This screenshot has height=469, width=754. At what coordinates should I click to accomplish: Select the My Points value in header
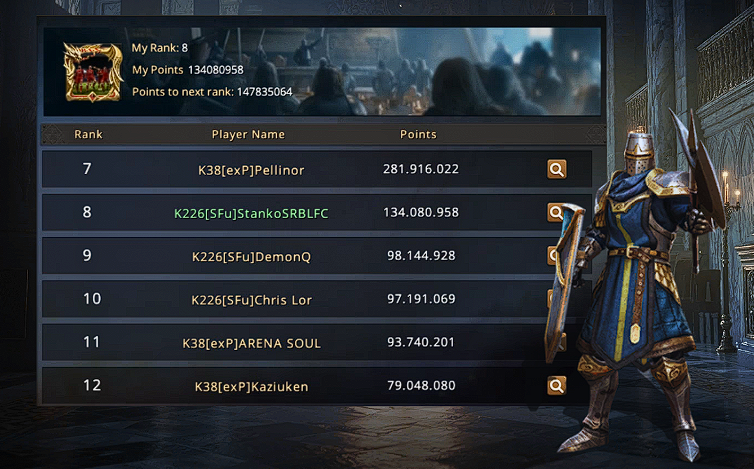216,70
